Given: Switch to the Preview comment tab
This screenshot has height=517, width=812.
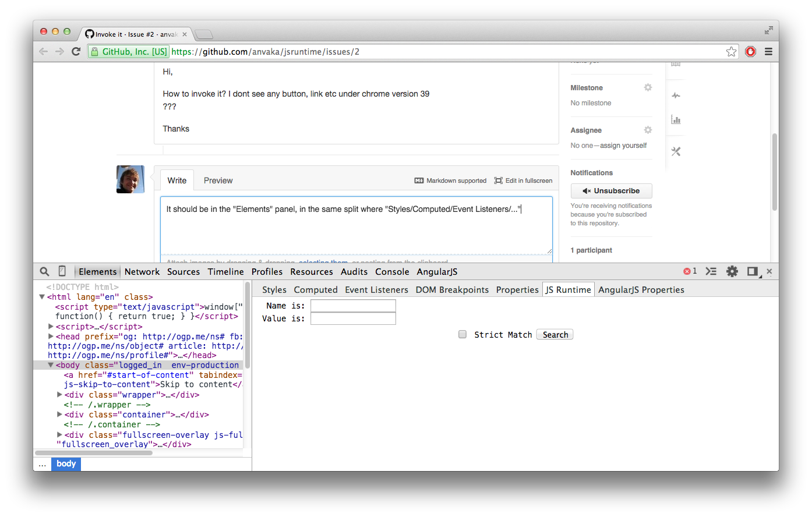Looking at the screenshot, I should click(218, 180).
